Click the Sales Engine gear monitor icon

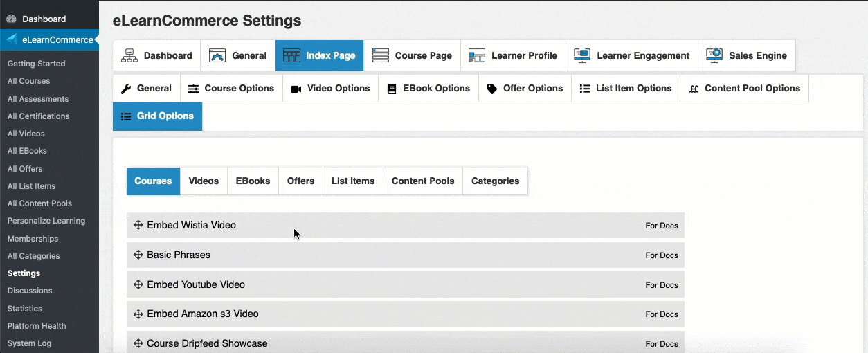(714, 55)
